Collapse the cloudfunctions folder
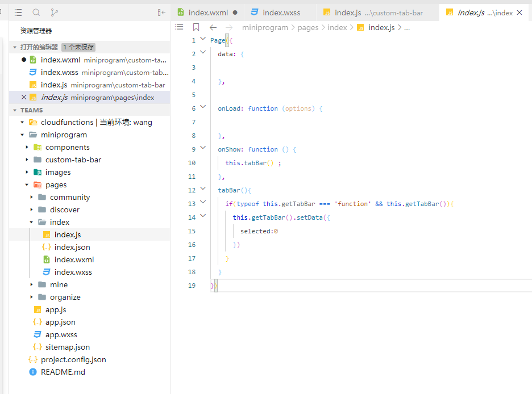The height and width of the screenshot is (394, 532). tap(22, 122)
